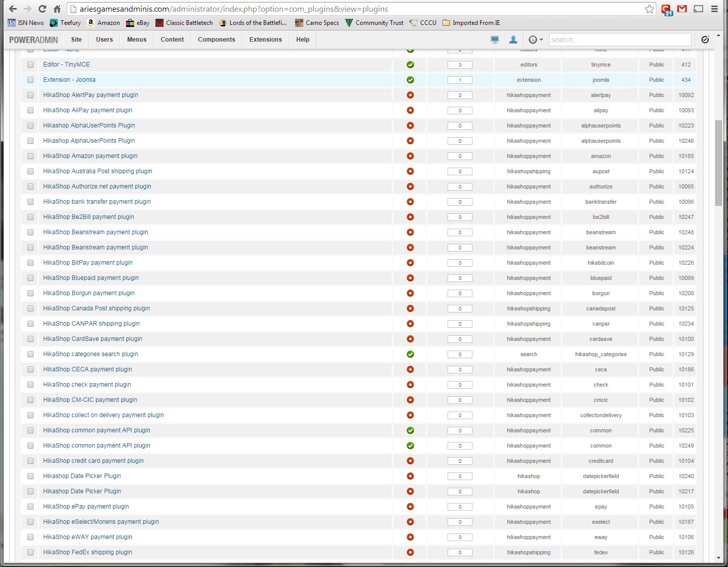Click the POWERADMIN logo link

tap(34, 40)
